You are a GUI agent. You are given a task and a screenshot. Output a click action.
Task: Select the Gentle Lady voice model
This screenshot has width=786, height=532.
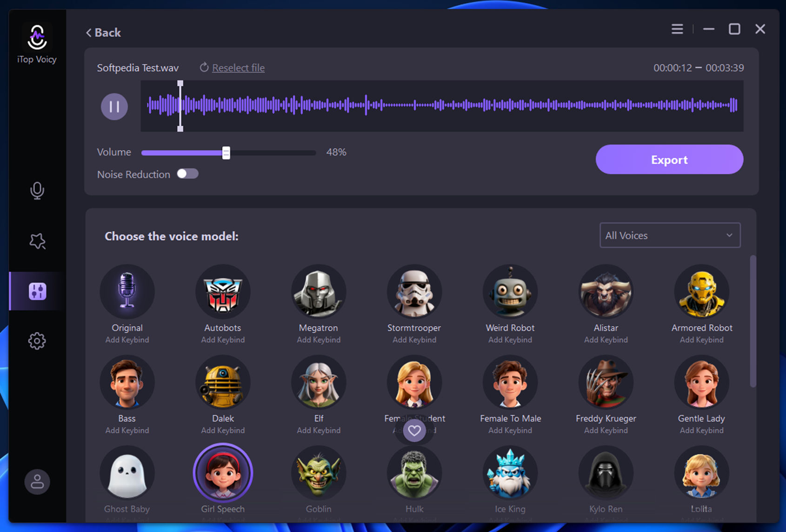click(x=702, y=382)
